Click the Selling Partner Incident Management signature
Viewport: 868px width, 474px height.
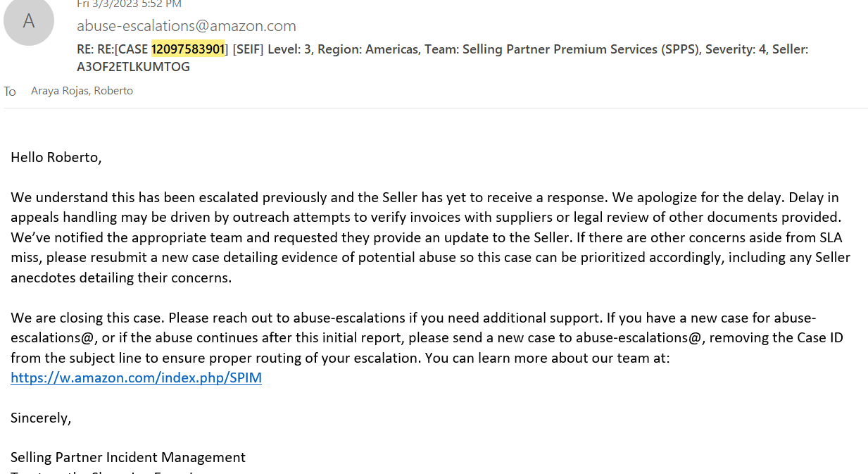pos(128,457)
